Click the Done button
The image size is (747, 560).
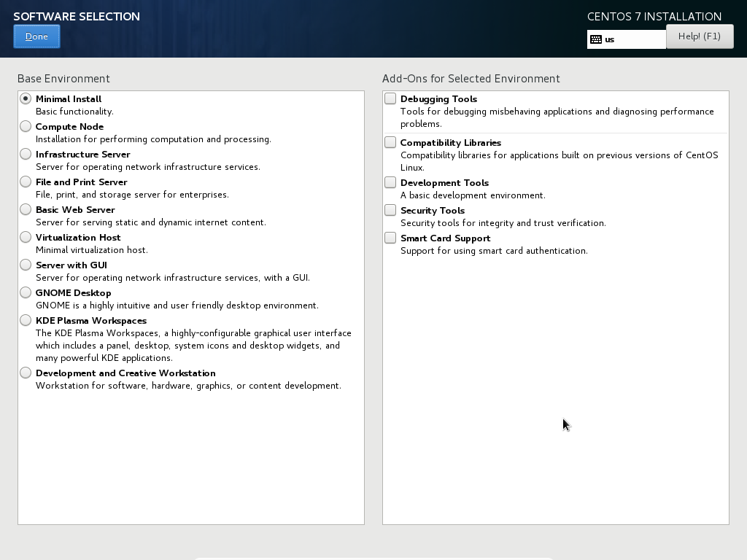click(x=36, y=36)
